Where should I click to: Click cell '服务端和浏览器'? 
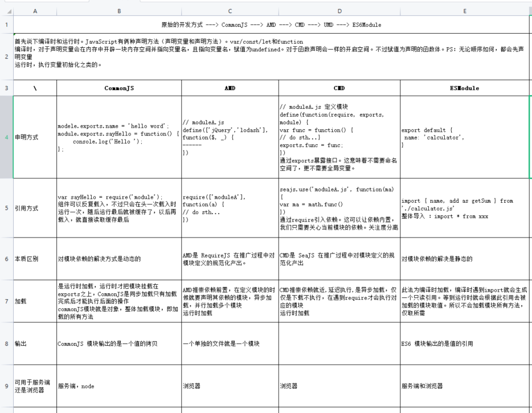(x=464, y=386)
